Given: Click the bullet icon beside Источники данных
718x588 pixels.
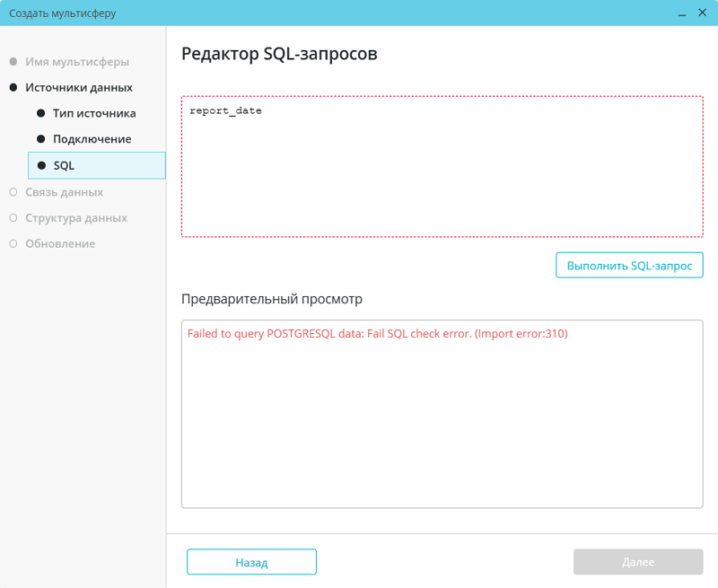Looking at the screenshot, I should pyautogui.click(x=13, y=88).
